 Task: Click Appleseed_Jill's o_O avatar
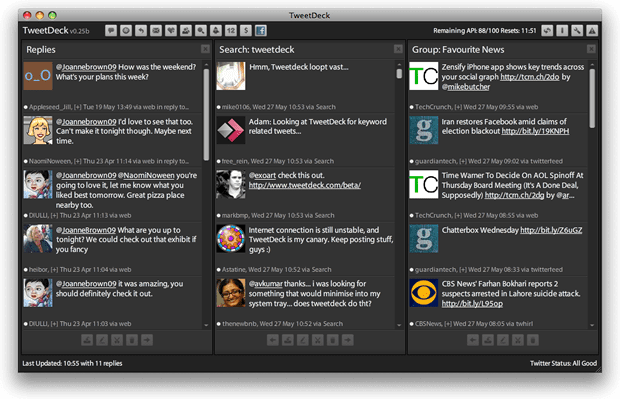point(38,76)
